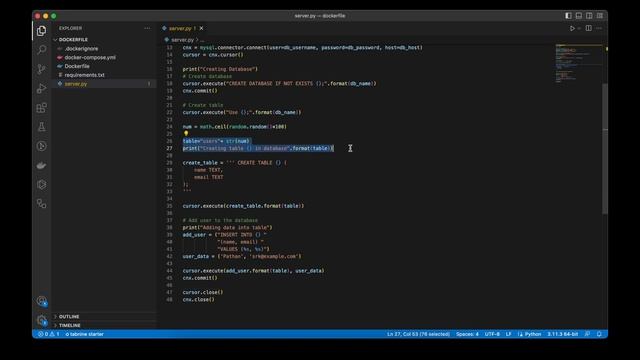Click the tabnine starter status item
Viewport: 640px width, 360px height.
(x=84, y=334)
